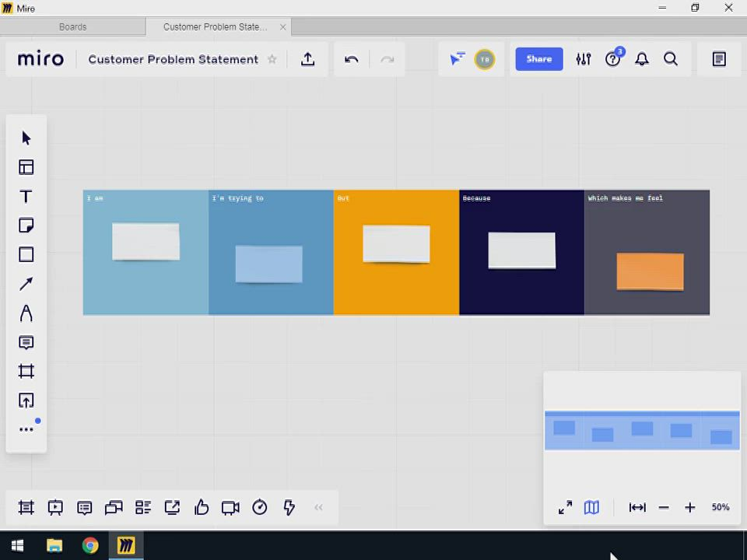Open Chrome from taskbar
747x560 pixels.
[x=90, y=545]
